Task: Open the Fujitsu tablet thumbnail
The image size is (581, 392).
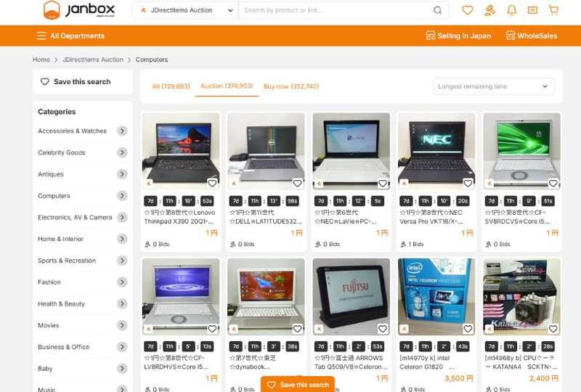Action: coord(352,297)
